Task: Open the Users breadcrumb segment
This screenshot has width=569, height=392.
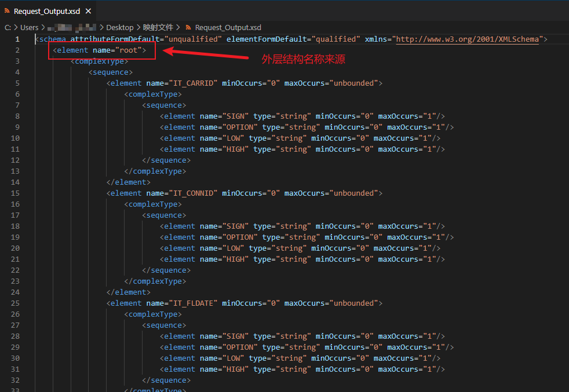Action: pyautogui.click(x=30, y=27)
